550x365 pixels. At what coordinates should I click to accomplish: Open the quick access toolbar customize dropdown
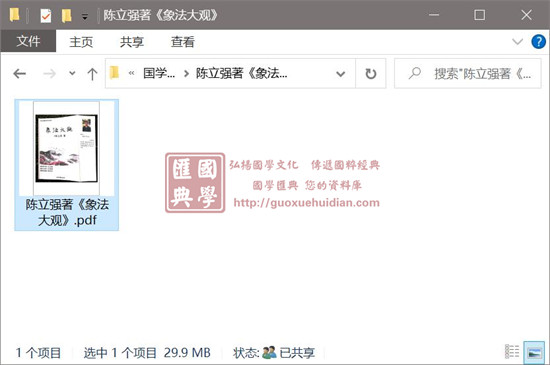coord(85,16)
